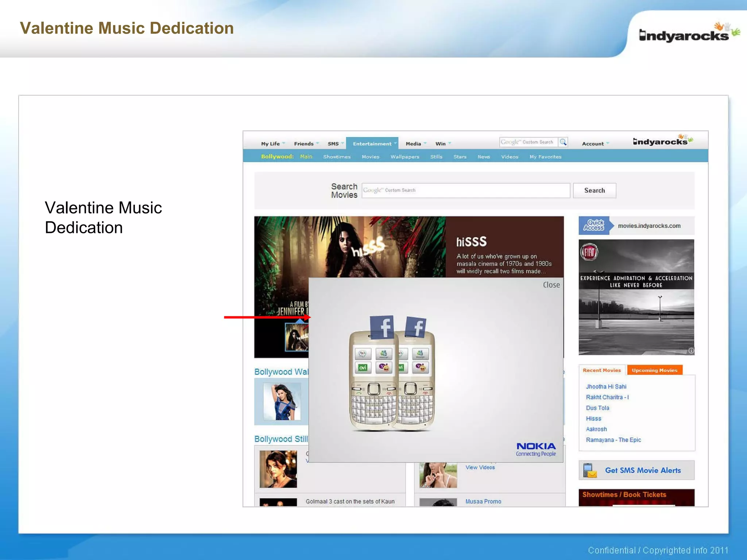The image size is (747, 560).
Task: Click the Fiat logo in the ad
Action: [x=589, y=252]
